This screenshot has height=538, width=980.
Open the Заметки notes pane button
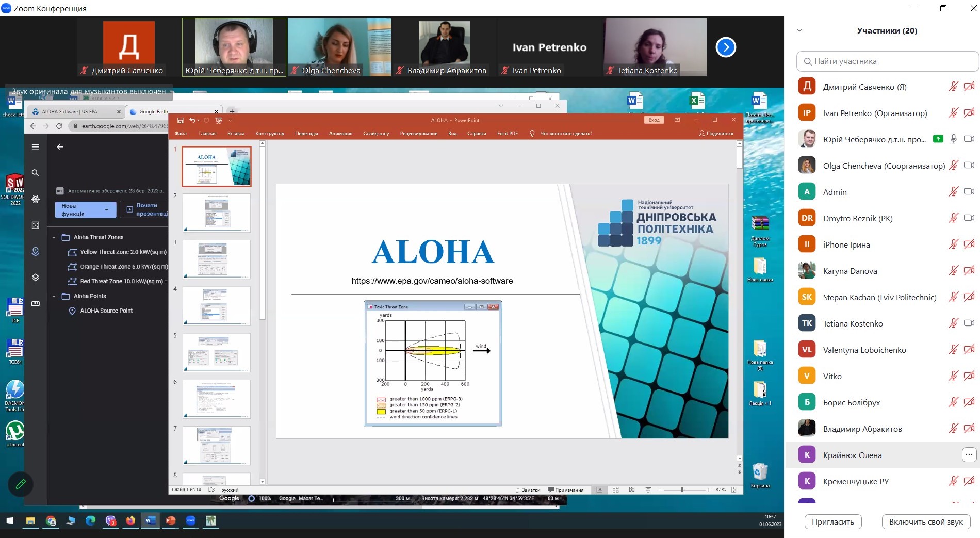pos(528,490)
